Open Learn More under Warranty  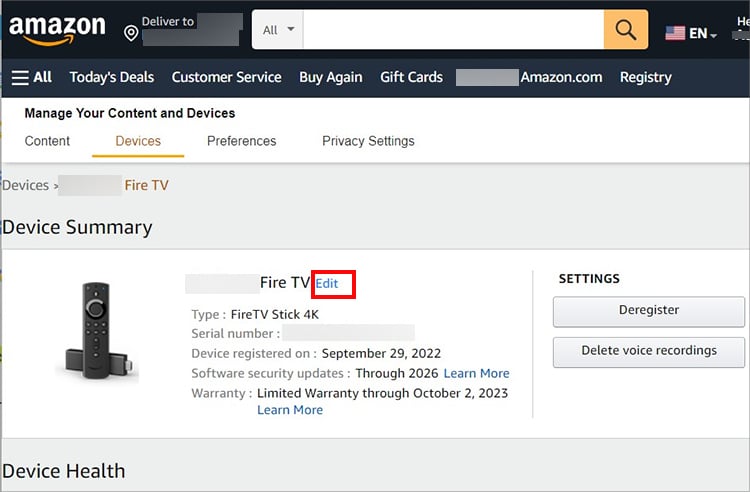[290, 410]
